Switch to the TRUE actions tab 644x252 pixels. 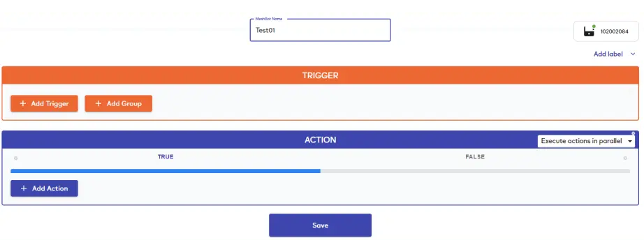tap(166, 157)
